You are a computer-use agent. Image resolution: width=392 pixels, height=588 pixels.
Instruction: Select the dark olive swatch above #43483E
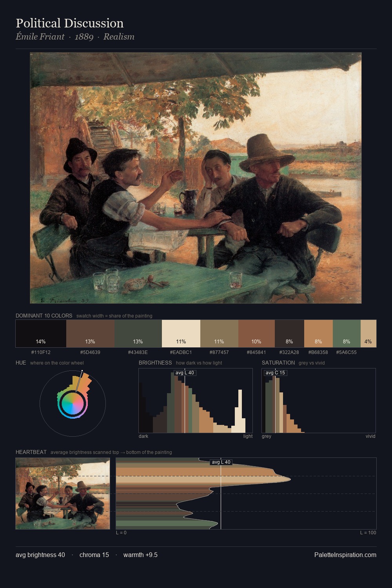click(x=138, y=334)
